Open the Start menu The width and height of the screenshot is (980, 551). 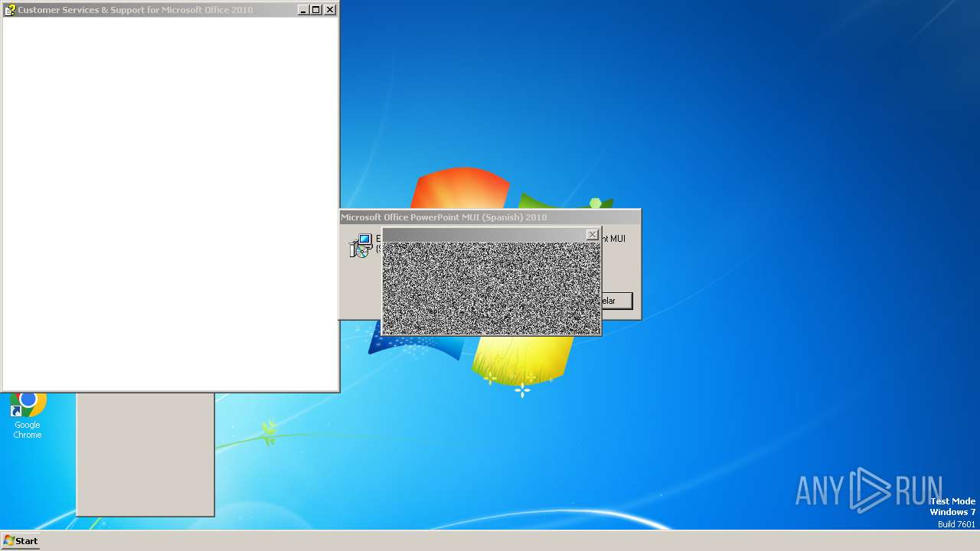click(21, 540)
